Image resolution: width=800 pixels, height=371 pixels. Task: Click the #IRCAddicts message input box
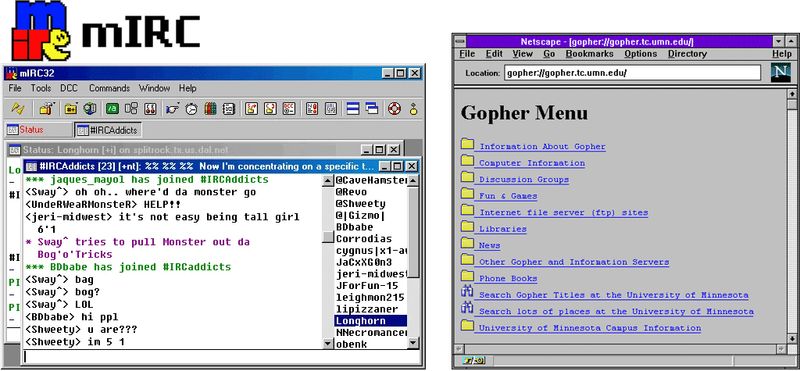[x=221, y=357]
